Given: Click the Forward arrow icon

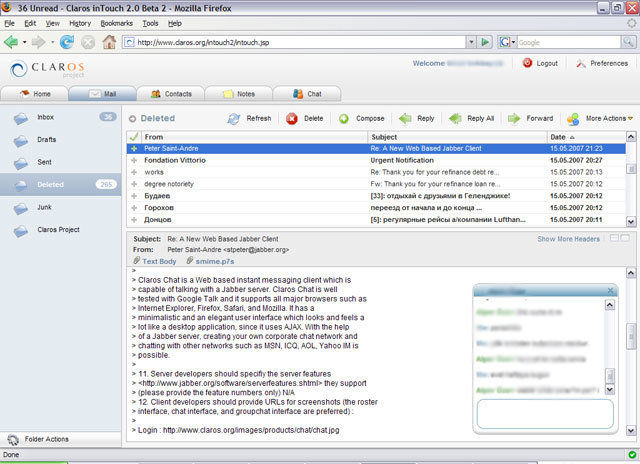Looking at the screenshot, I should click(x=514, y=119).
